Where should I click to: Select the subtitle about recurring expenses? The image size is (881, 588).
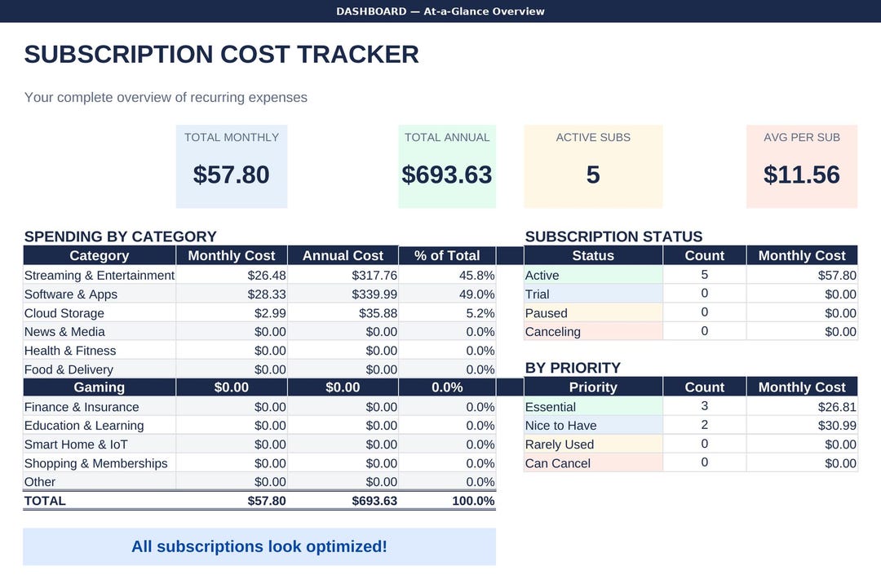[166, 97]
